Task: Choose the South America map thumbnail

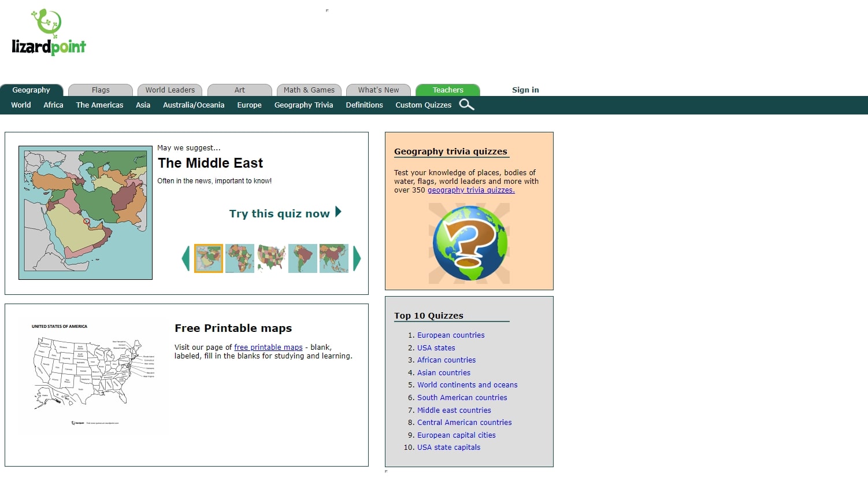Action: 302,258
